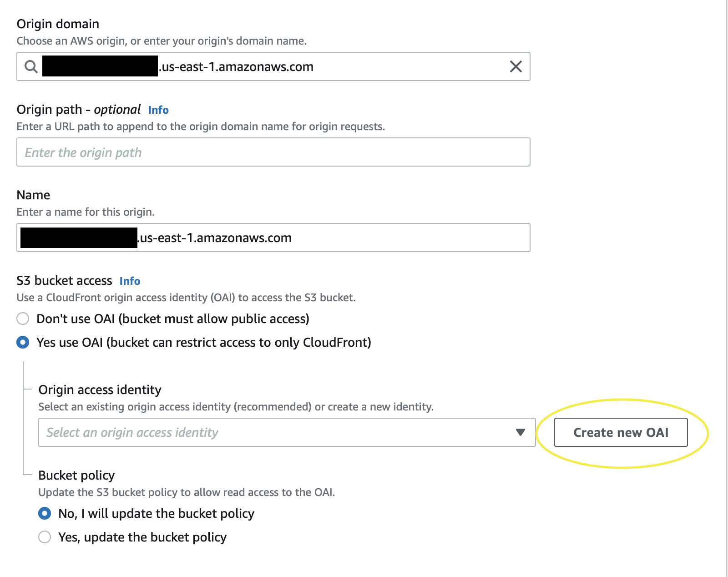The width and height of the screenshot is (728, 577).
Task: Click the "Yes use OAI" label text
Action: point(204,342)
